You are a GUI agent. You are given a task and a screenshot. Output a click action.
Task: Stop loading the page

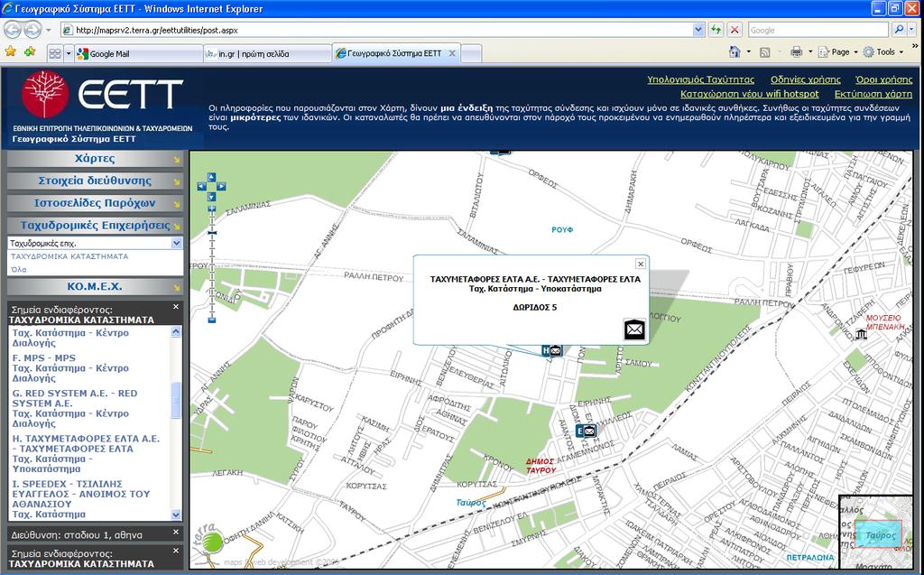click(x=735, y=30)
